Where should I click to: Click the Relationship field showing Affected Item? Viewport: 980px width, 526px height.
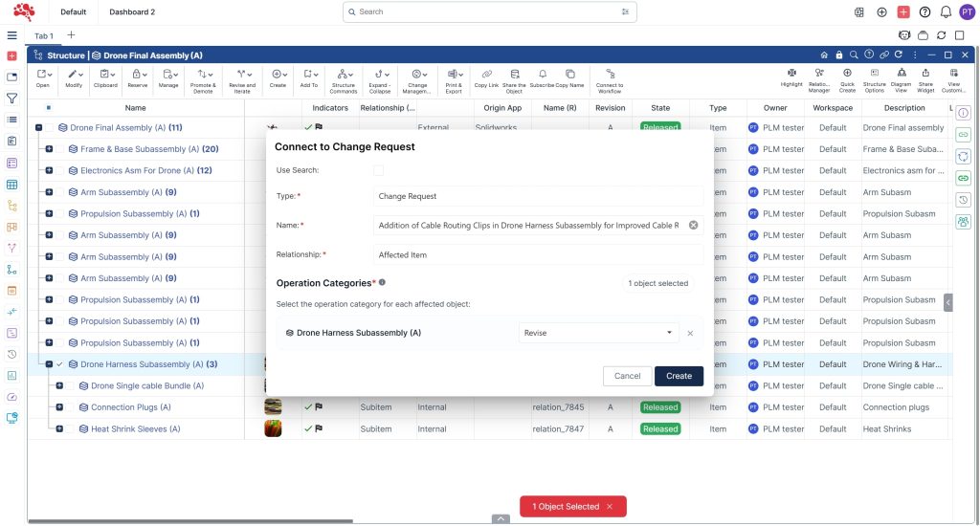click(x=538, y=255)
